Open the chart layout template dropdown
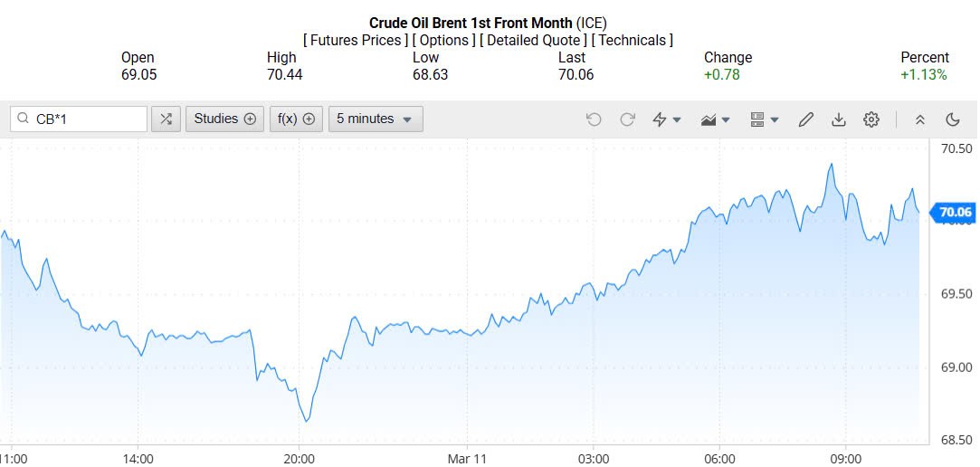980x467 pixels. 765,119
